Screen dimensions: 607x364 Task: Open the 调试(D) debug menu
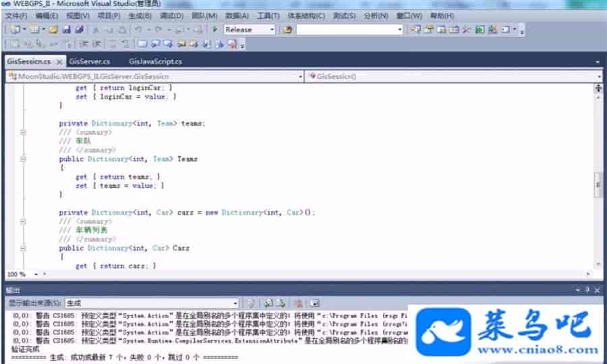tap(171, 15)
